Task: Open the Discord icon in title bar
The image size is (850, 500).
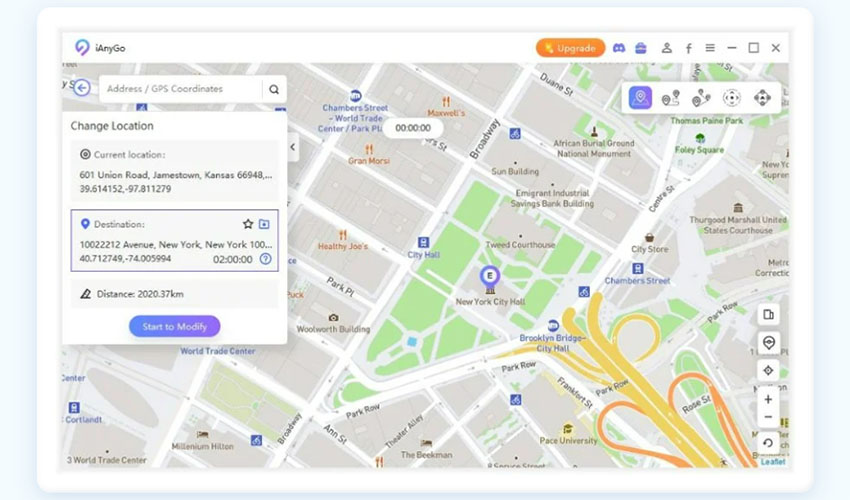Action: point(619,48)
